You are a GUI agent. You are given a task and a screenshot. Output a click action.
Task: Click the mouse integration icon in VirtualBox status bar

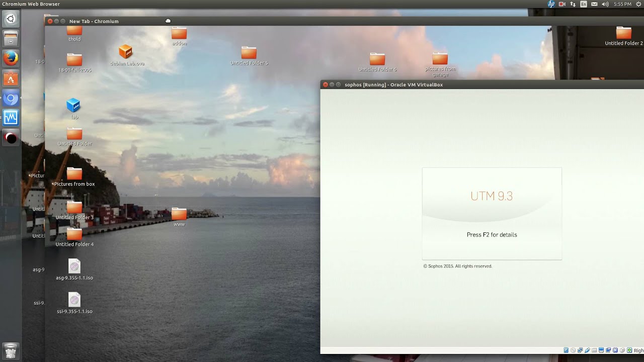(622, 350)
